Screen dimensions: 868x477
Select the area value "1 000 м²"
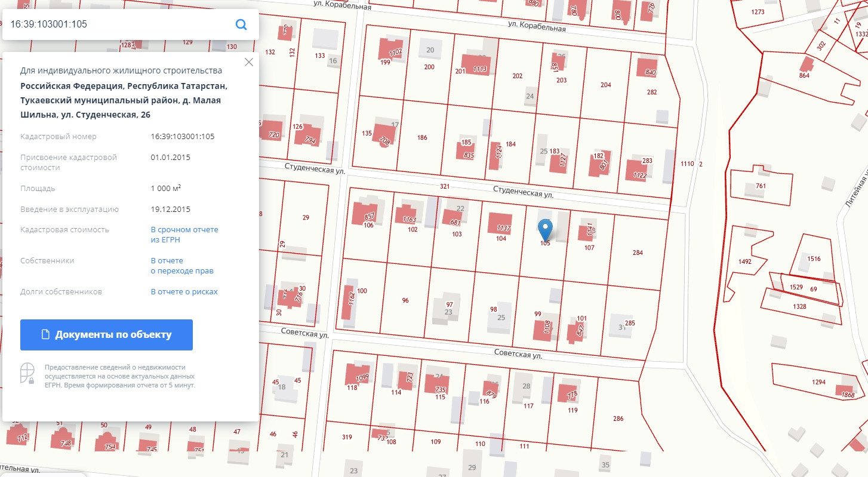(166, 188)
